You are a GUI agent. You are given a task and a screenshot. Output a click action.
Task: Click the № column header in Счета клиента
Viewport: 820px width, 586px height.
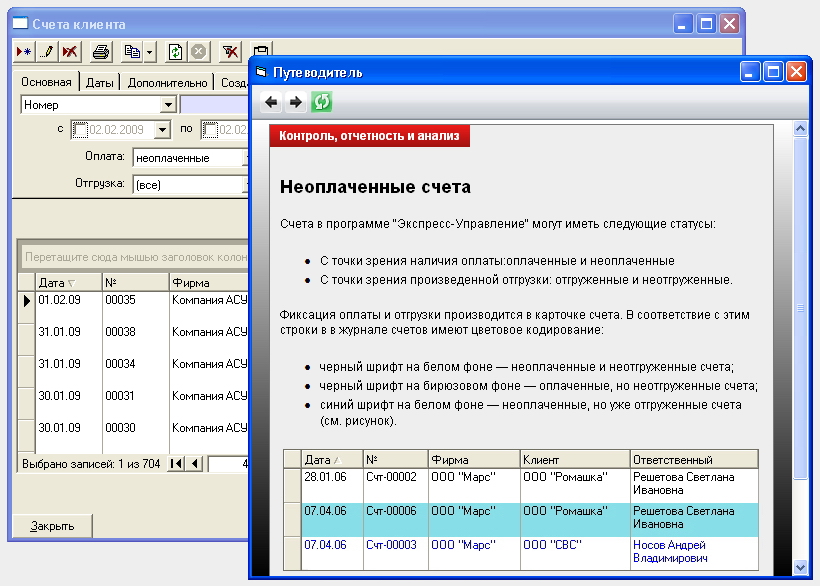[135, 283]
